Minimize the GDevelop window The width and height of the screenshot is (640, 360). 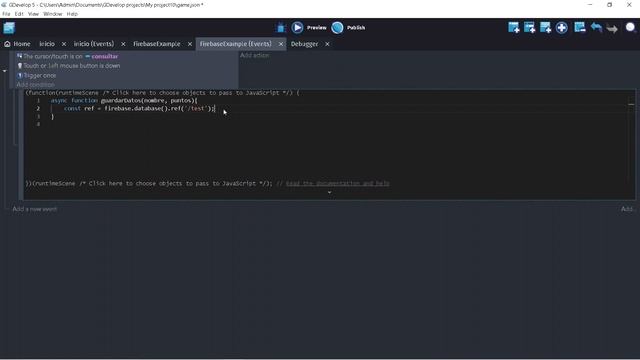pos(590,5)
